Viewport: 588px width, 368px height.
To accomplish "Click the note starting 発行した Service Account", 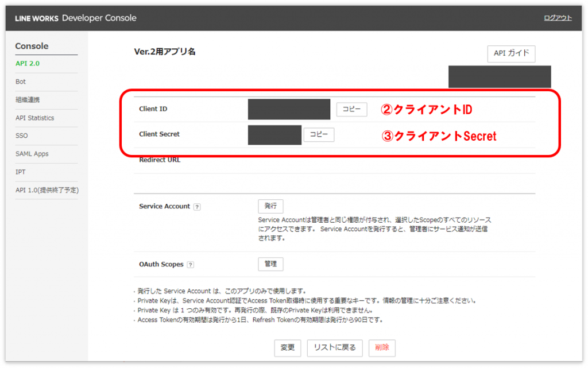I will (x=222, y=291).
